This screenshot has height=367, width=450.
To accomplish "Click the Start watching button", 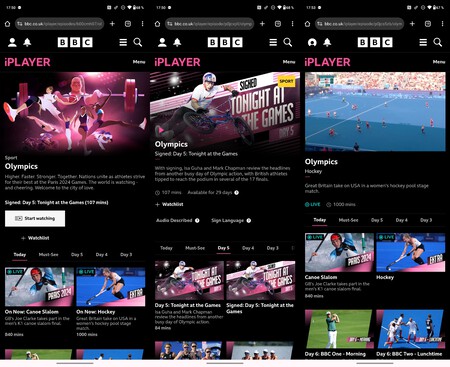I will (x=35, y=218).
